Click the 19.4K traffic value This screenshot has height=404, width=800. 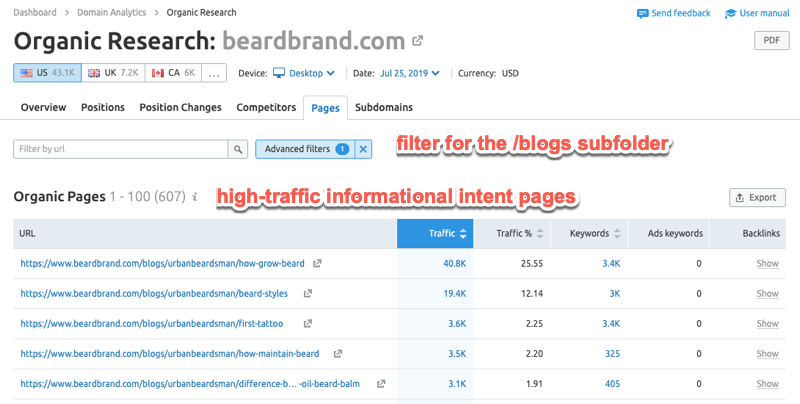(455, 294)
